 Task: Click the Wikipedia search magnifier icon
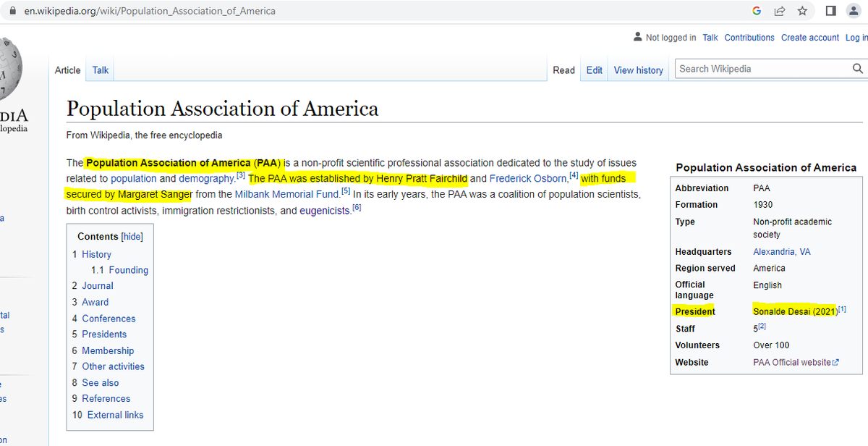click(x=858, y=69)
